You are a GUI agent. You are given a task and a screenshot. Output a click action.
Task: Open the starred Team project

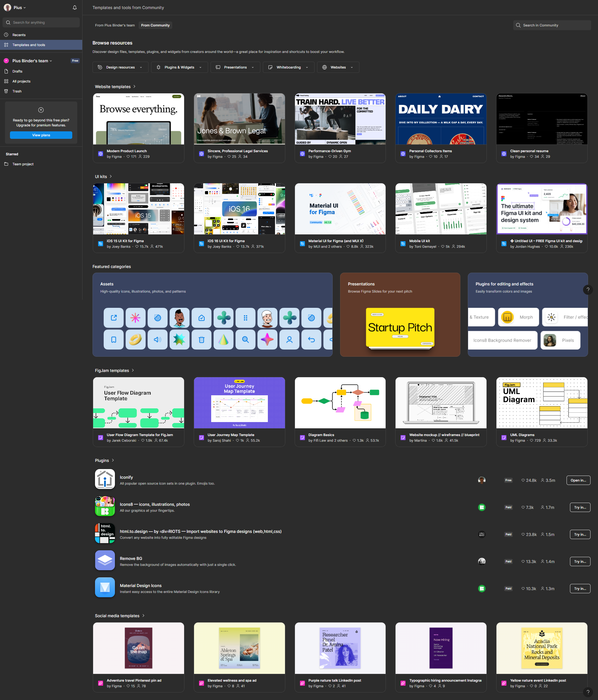coord(41,164)
